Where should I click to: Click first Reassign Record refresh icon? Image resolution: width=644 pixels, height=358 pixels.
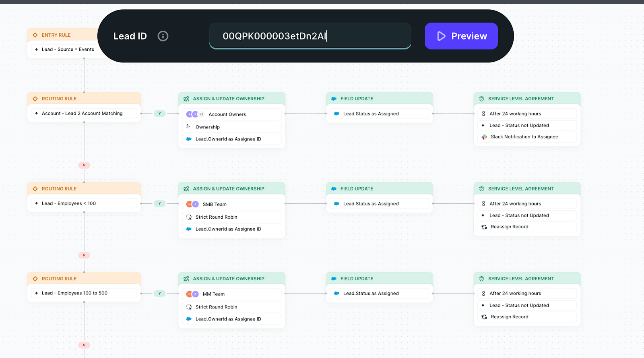click(484, 227)
